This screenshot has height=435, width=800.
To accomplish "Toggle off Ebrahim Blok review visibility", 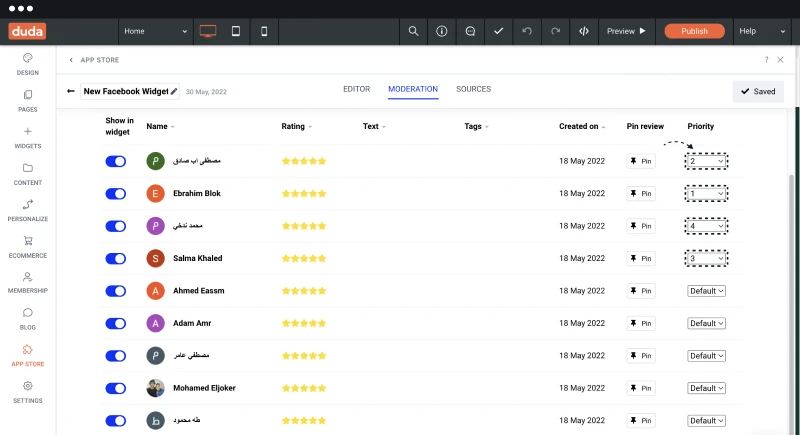I will tap(116, 194).
